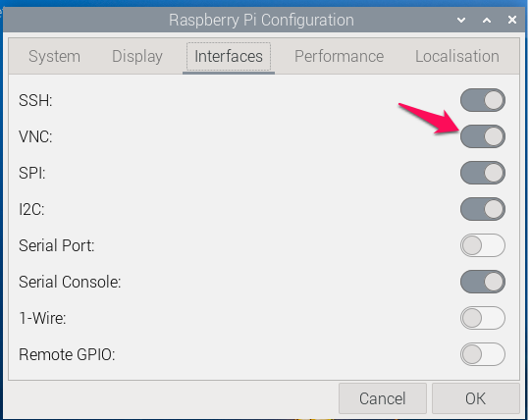Turn off the VNC toggle
Image resolution: width=530 pixels, height=420 pixels.
[483, 136]
